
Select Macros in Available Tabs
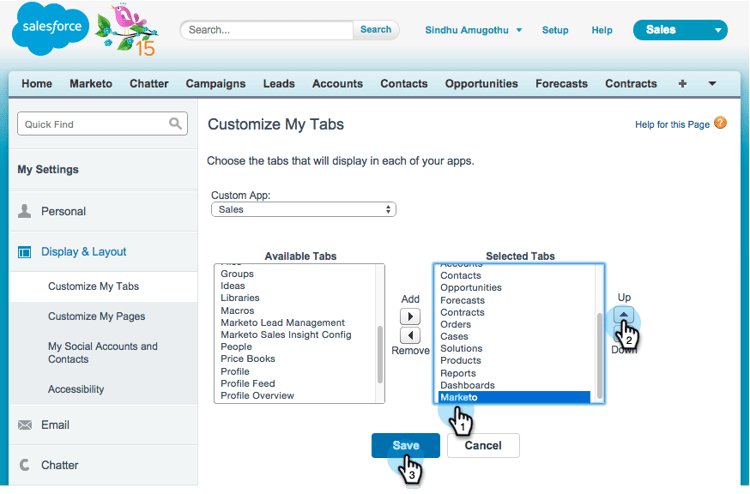click(x=237, y=310)
